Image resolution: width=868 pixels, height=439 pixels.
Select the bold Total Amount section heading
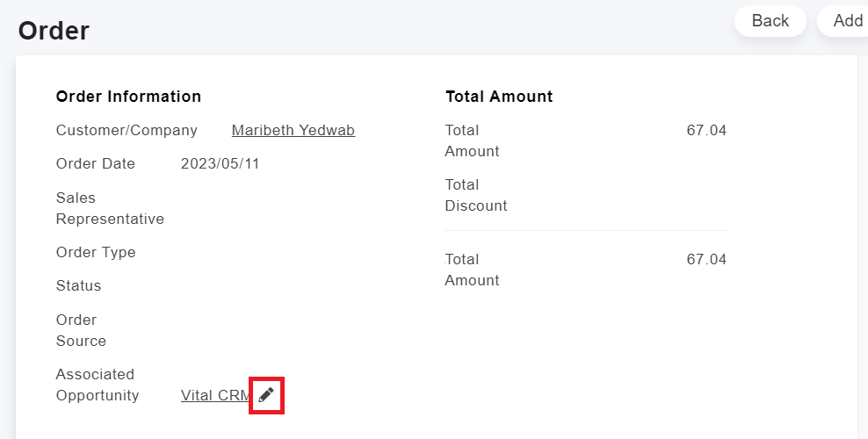499,97
